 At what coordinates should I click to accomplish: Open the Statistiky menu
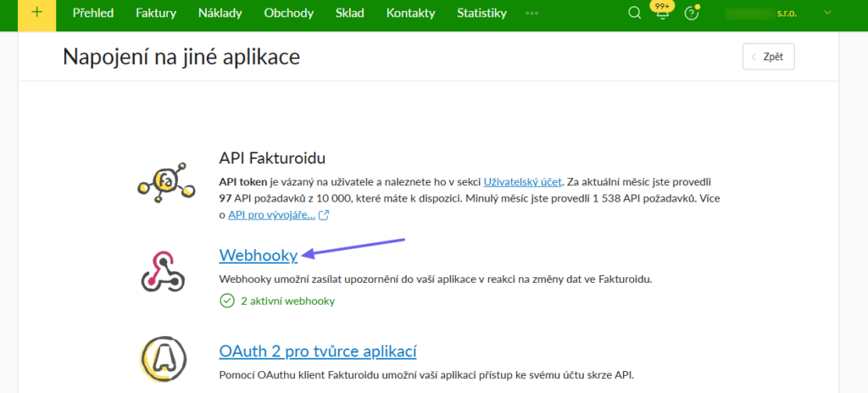click(x=481, y=14)
